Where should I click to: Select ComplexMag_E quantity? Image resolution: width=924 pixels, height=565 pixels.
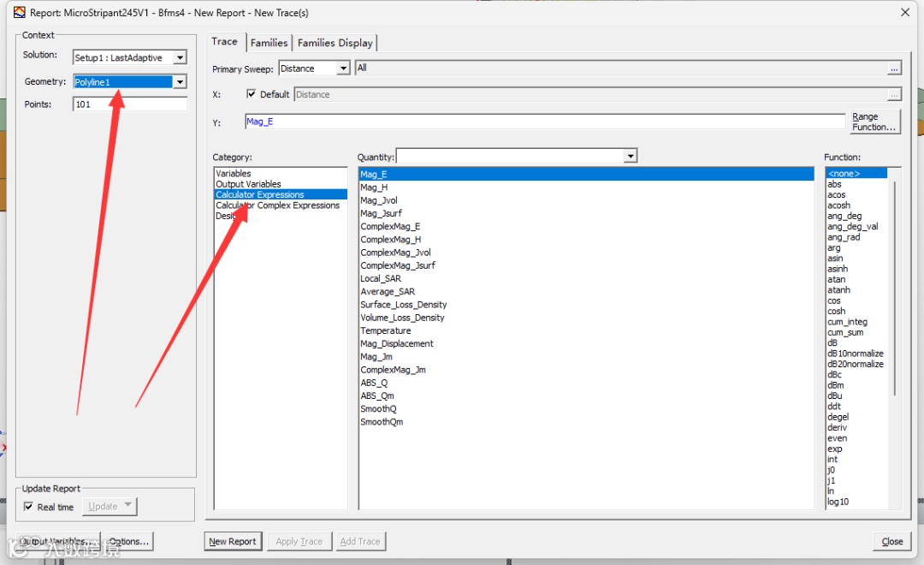pyautogui.click(x=390, y=227)
